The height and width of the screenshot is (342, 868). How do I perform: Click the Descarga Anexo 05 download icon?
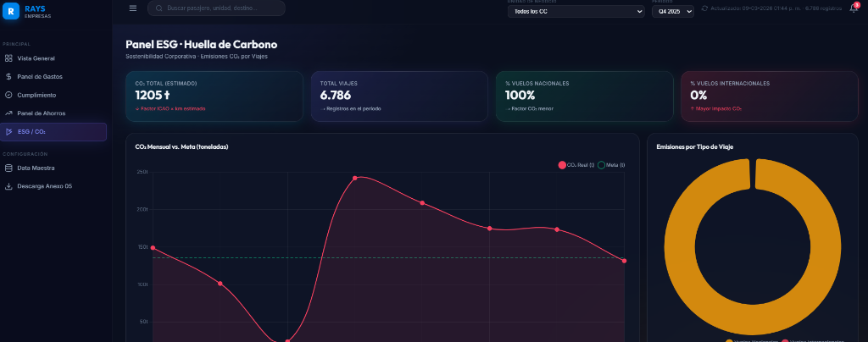(8, 186)
